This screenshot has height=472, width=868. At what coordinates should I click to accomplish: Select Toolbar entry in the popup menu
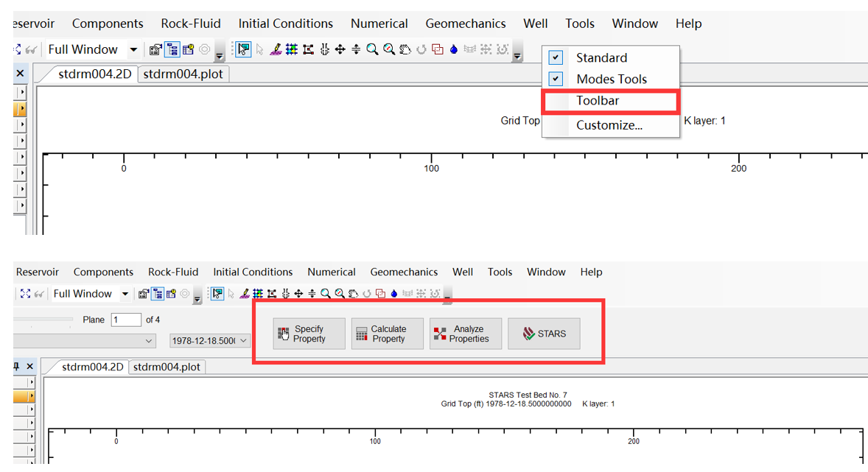[598, 101]
